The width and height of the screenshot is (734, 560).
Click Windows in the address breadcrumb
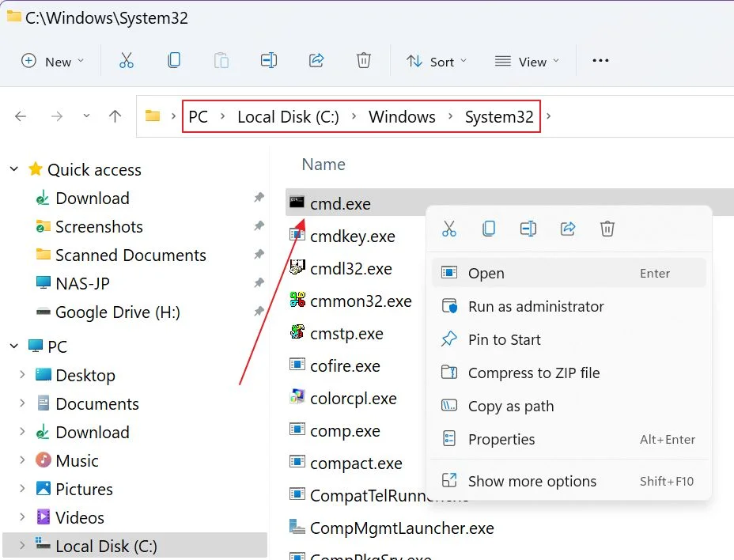402,116
